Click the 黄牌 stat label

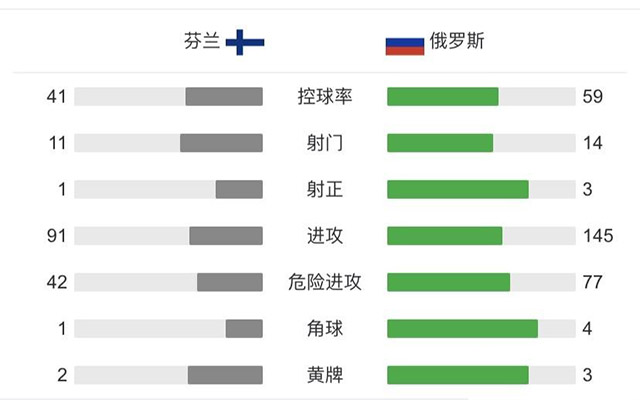[x=325, y=375]
